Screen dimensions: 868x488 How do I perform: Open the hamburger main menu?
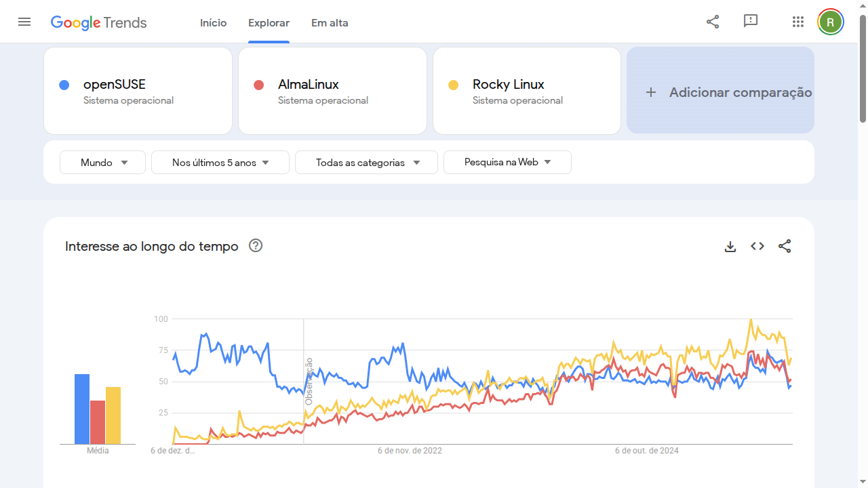(x=24, y=22)
